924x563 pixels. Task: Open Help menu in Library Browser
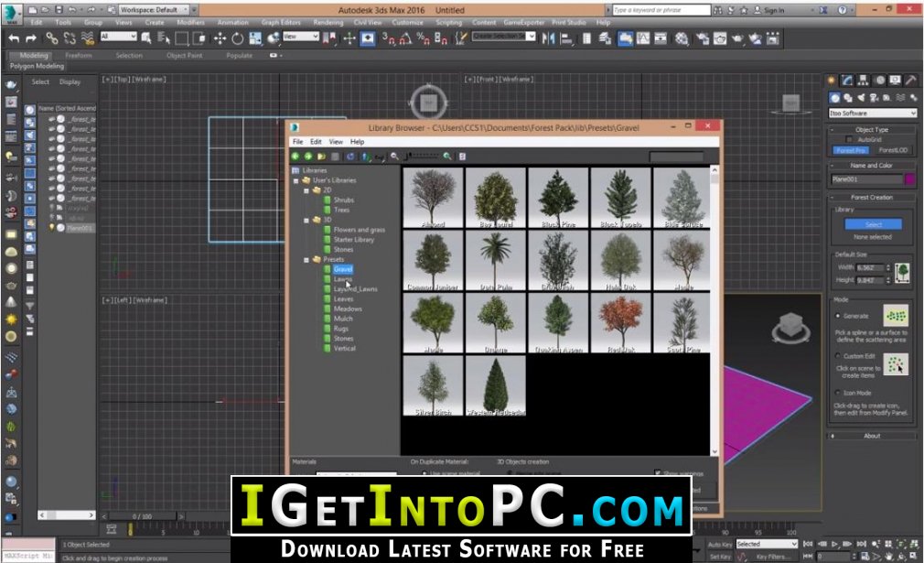click(357, 142)
